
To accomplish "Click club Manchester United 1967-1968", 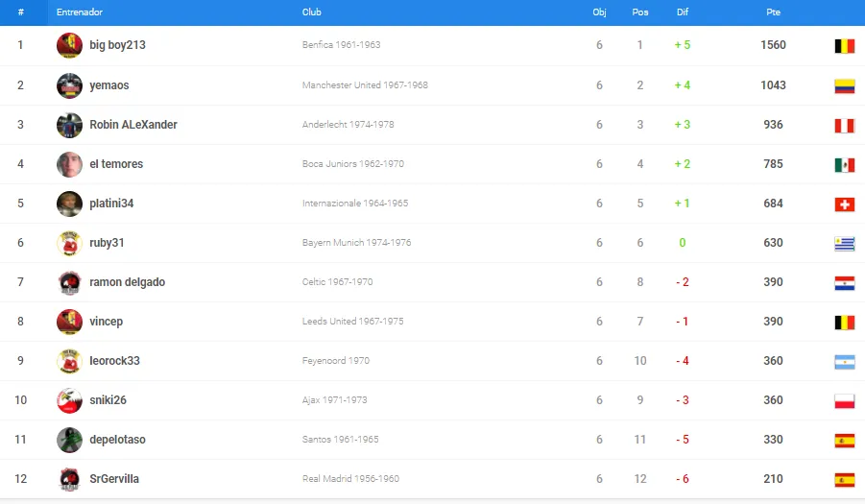I will (x=365, y=84).
